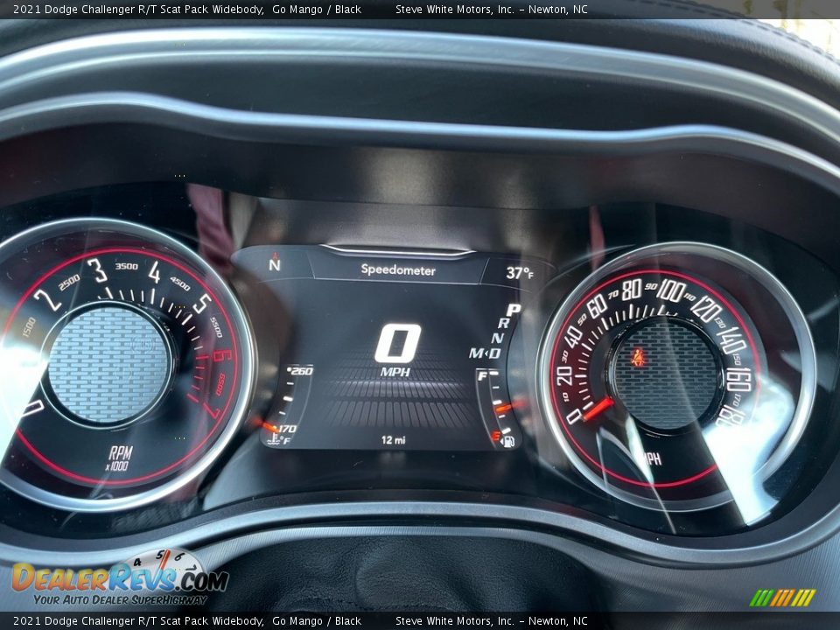Click top caption '2021 Dodge Challenger R/T Scat Pack Widebody'
Viewport: 840px width, 630px height.
pyautogui.click(x=138, y=9)
